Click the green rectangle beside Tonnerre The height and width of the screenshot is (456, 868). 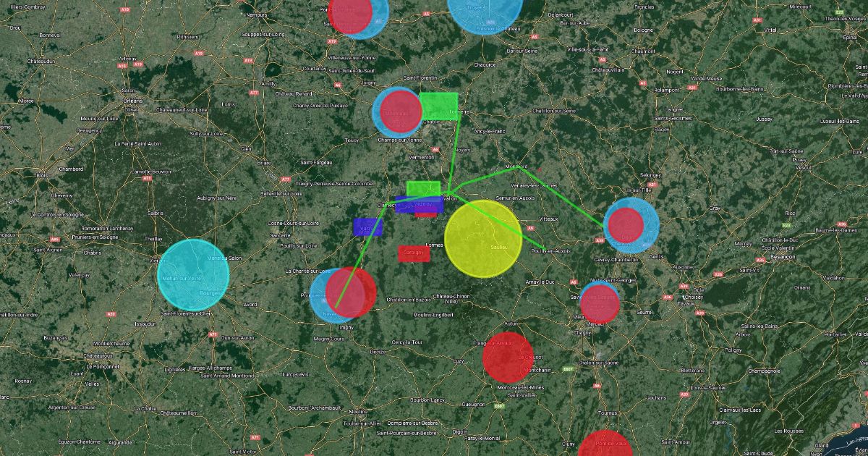pos(438,106)
